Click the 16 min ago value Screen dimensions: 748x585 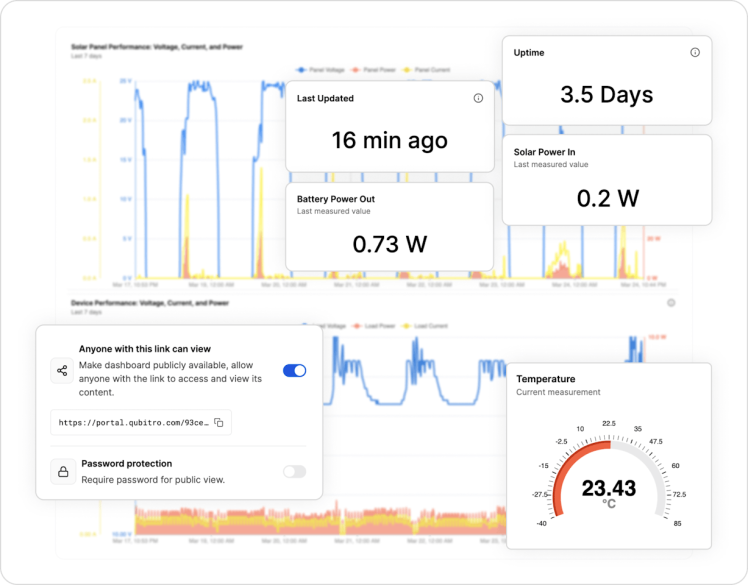click(x=389, y=140)
